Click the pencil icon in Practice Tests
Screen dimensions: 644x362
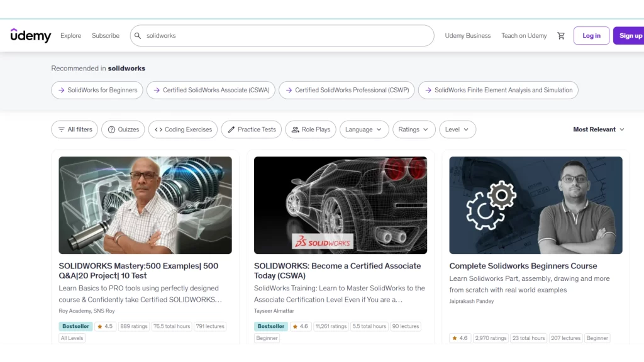point(231,129)
